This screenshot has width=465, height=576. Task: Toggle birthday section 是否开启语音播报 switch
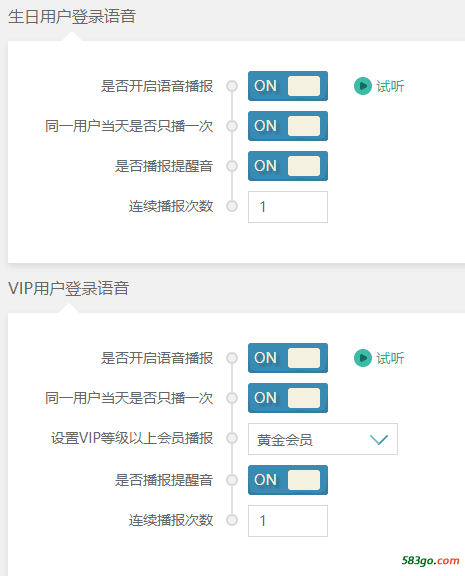coord(288,86)
